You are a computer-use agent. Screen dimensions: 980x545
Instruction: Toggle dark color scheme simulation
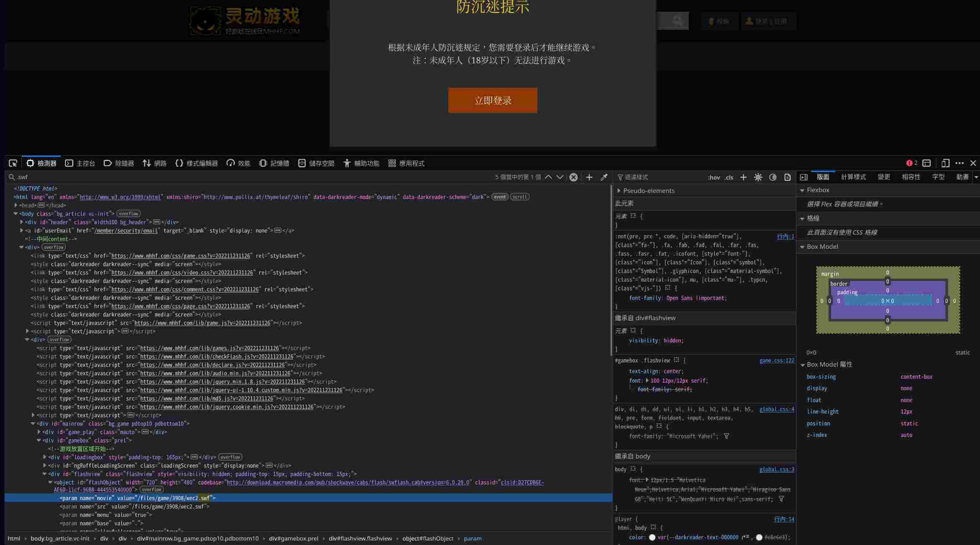[x=773, y=177]
